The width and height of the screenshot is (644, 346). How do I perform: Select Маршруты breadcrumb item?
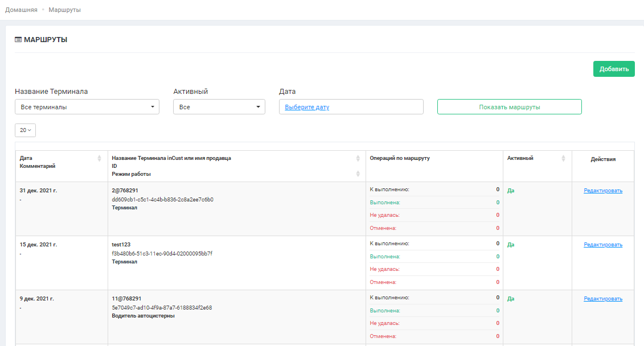click(64, 10)
